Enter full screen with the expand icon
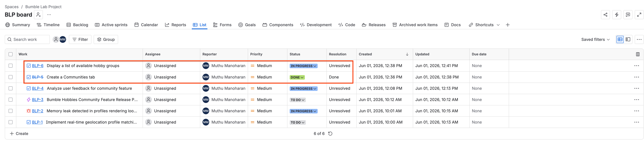This screenshot has height=144, width=644. (x=639, y=15)
